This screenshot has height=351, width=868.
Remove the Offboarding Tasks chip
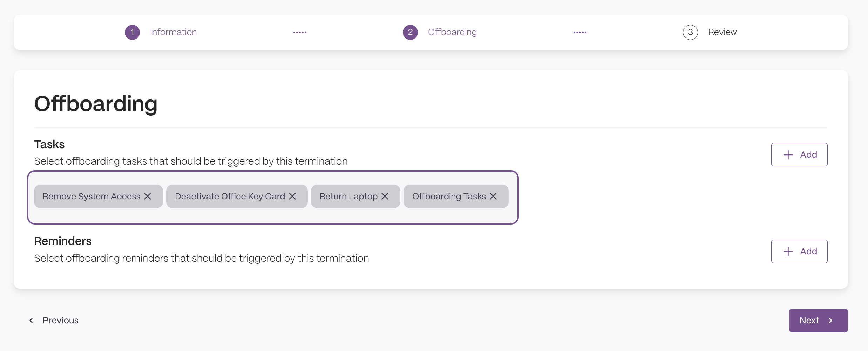493,196
